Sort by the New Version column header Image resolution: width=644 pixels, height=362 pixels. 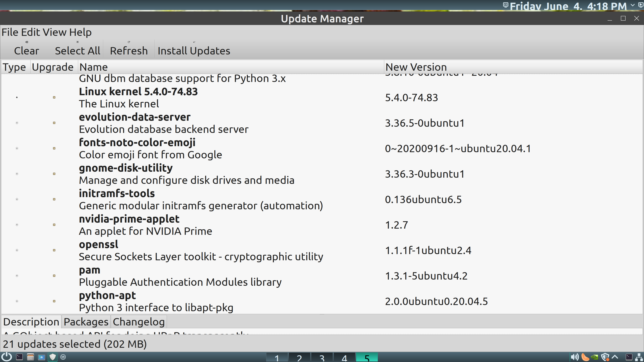513,67
